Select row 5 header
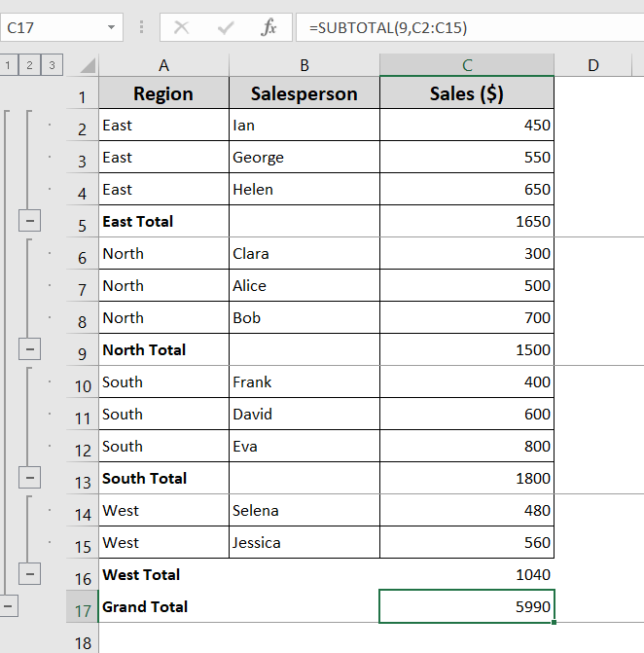Viewport: 644px width, 653px height. [x=83, y=222]
